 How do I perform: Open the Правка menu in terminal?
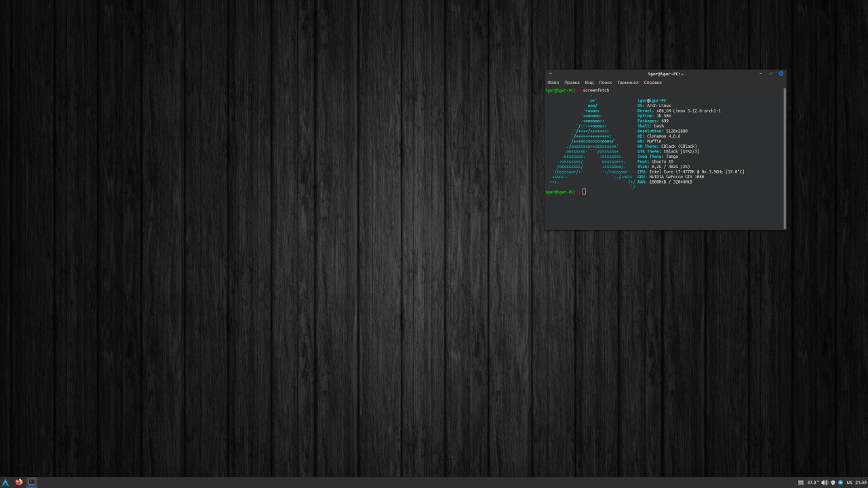coord(572,83)
